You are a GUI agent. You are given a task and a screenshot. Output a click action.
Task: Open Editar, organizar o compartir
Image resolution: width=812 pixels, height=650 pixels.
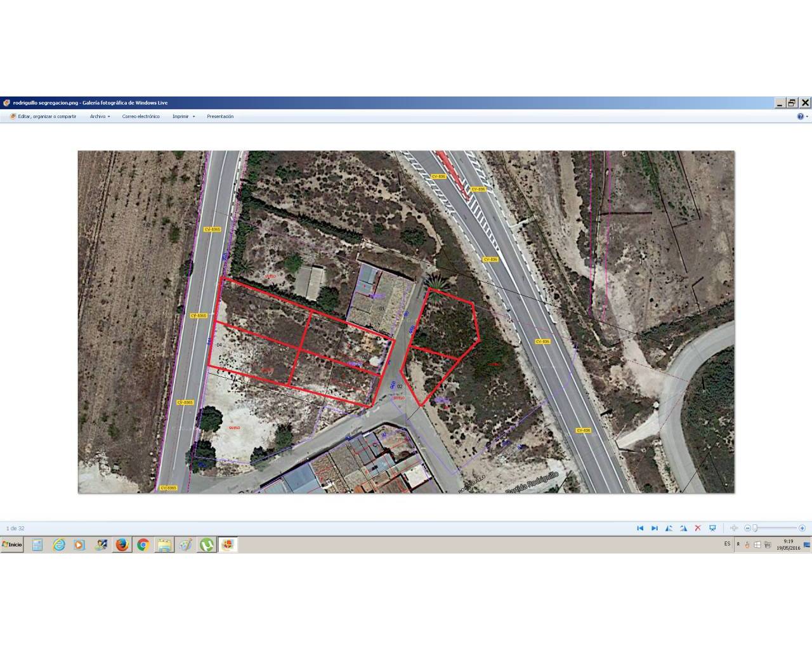[x=43, y=116]
